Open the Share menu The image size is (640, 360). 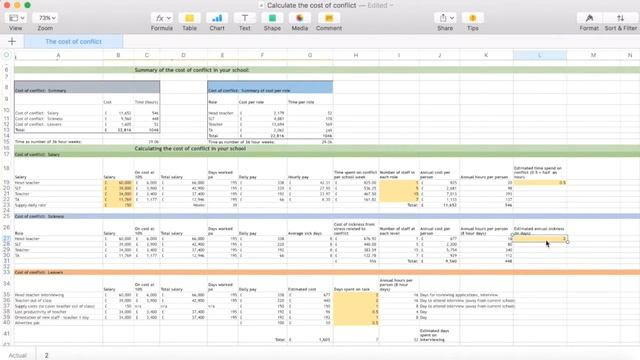445,18
